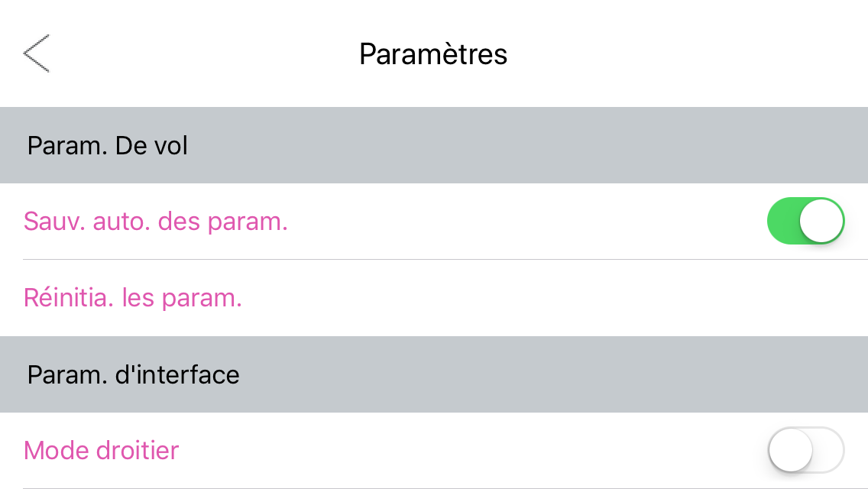
Task: Select the Mode droitier label text
Action: (102, 450)
